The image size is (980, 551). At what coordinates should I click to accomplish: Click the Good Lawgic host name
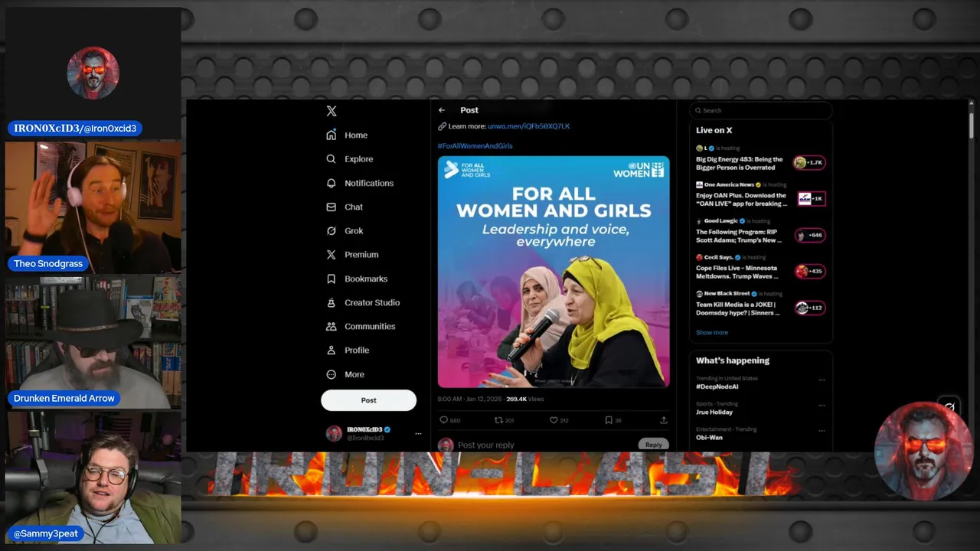tap(722, 220)
